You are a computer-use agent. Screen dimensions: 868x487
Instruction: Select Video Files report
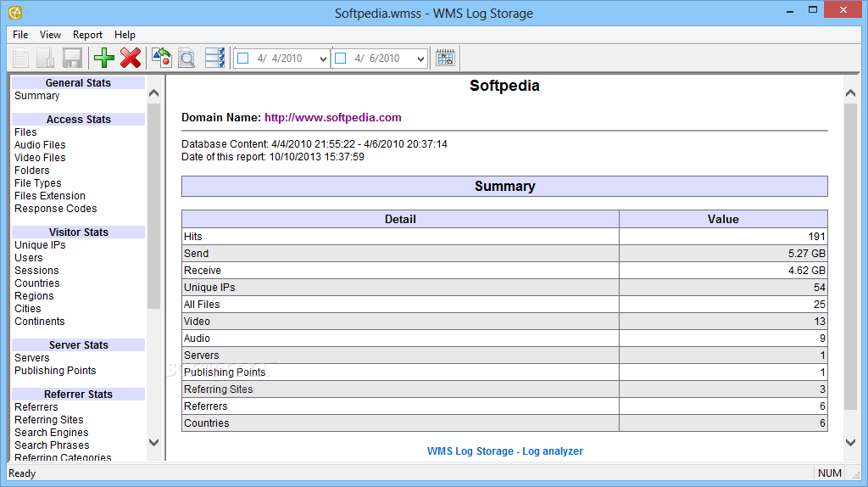click(40, 158)
